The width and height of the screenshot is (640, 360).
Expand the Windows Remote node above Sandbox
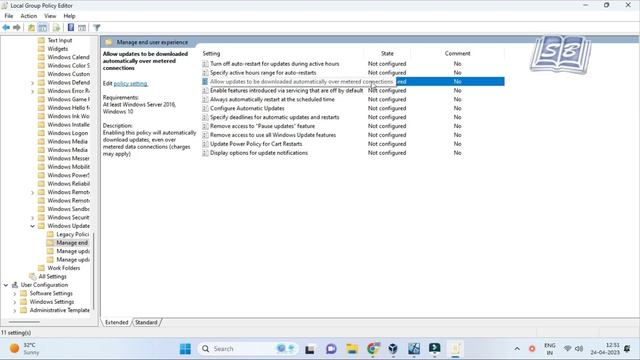point(32,192)
